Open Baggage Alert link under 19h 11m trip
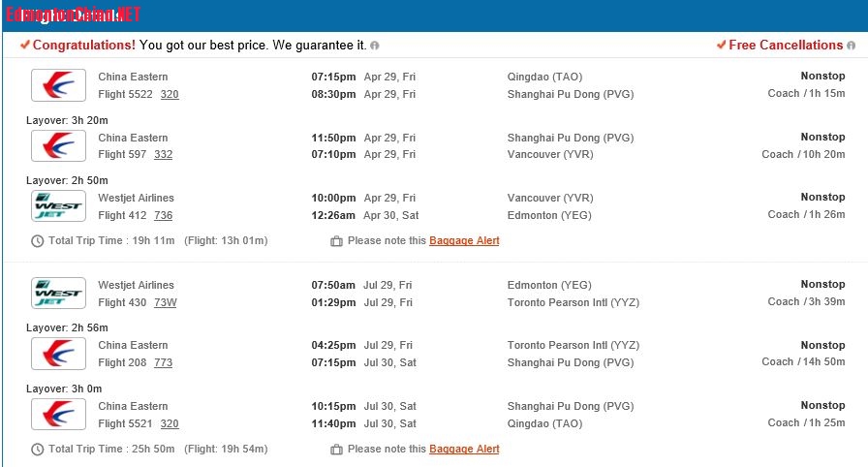The height and width of the screenshot is (467, 868). click(464, 240)
